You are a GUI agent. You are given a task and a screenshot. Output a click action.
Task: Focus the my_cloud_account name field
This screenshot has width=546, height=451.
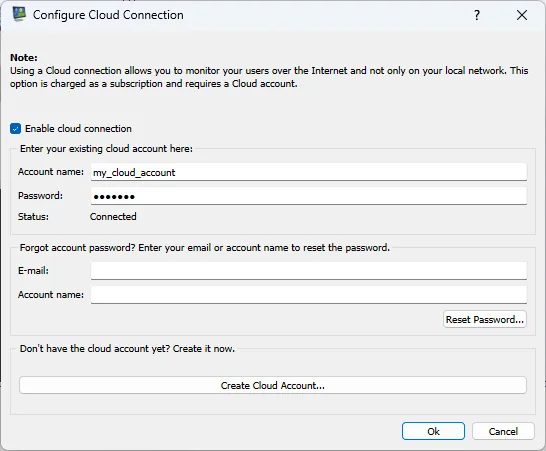(309, 172)
